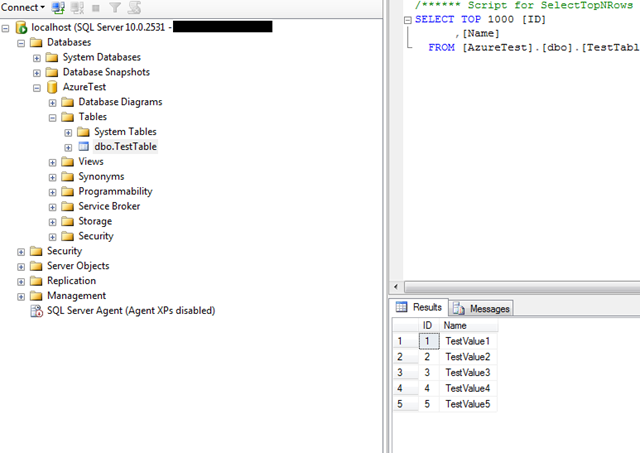Expand the Service Broker node
This screenshot has height=453, width=640.
(x=52, y=207)
